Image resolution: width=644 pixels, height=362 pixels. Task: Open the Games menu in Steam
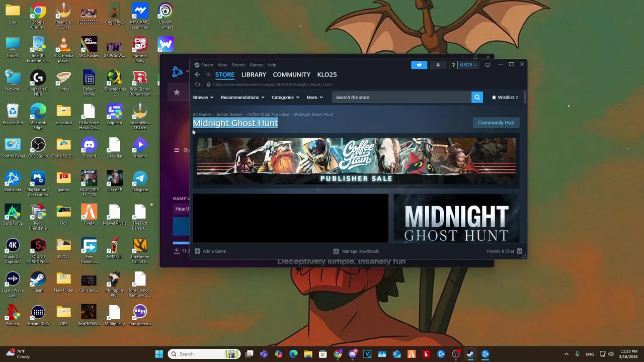coord(256,65)
